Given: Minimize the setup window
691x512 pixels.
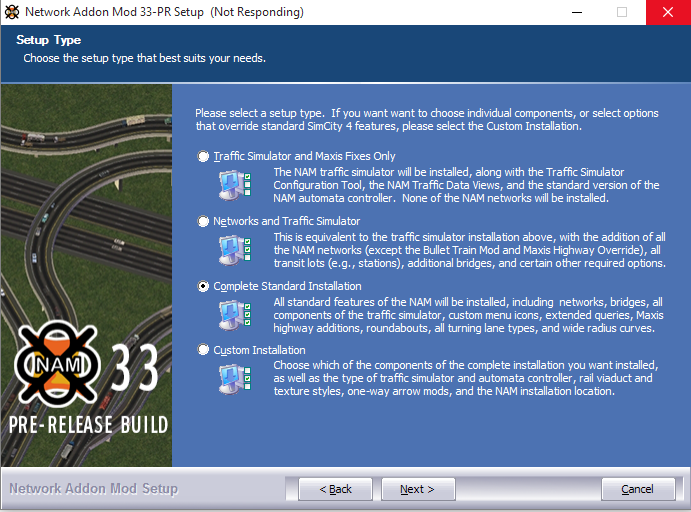Looking at the screenshot, I should [577, 12].
